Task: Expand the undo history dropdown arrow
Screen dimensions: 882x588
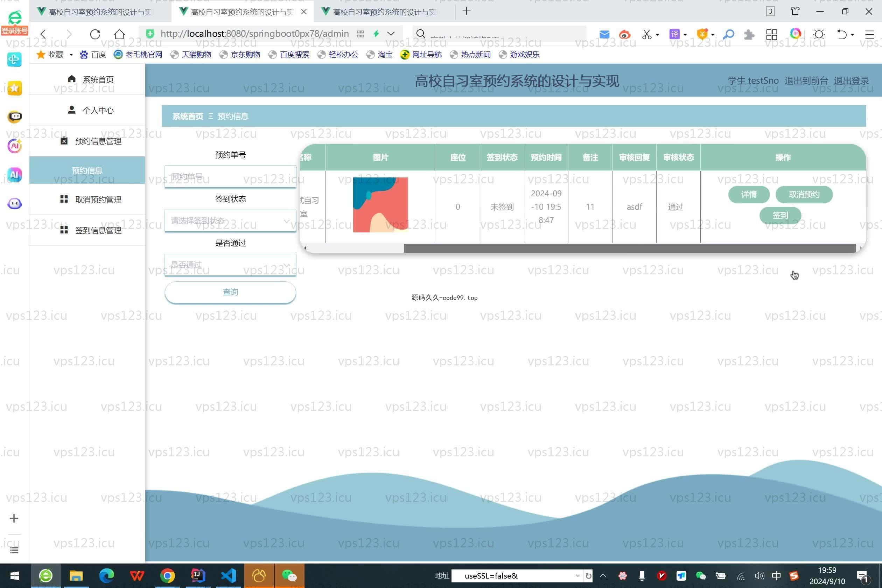Action: point(852,35)
